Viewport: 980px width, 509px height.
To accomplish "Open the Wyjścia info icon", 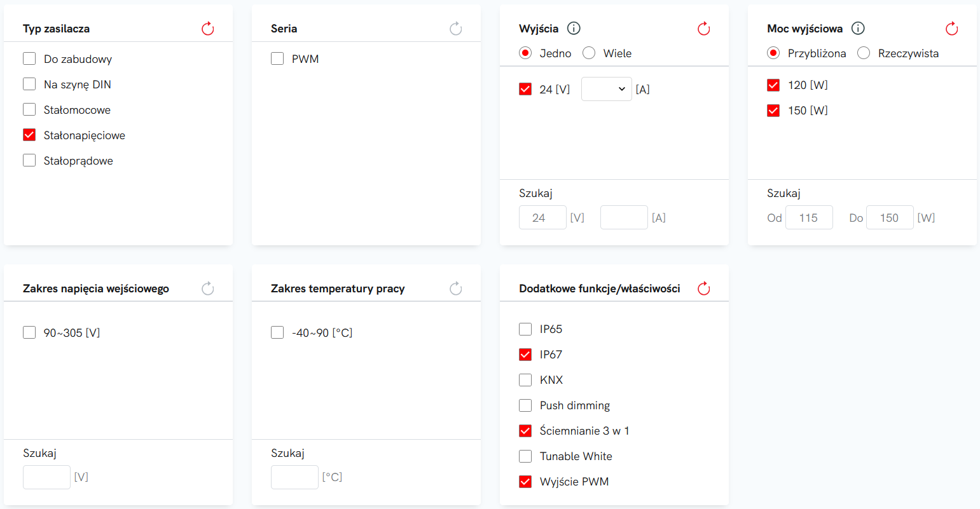I will tap(574, 29).
